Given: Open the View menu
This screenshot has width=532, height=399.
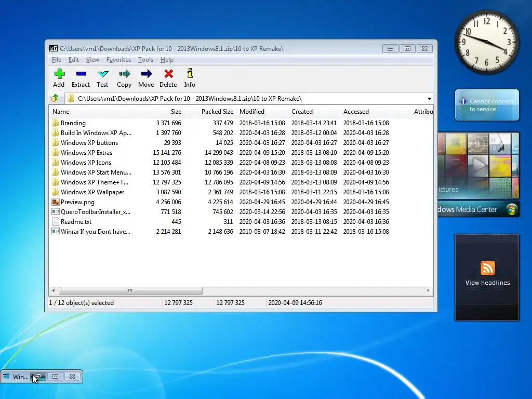Looking at the screenshot, I should pyautogui.click(x=92, y=60).
